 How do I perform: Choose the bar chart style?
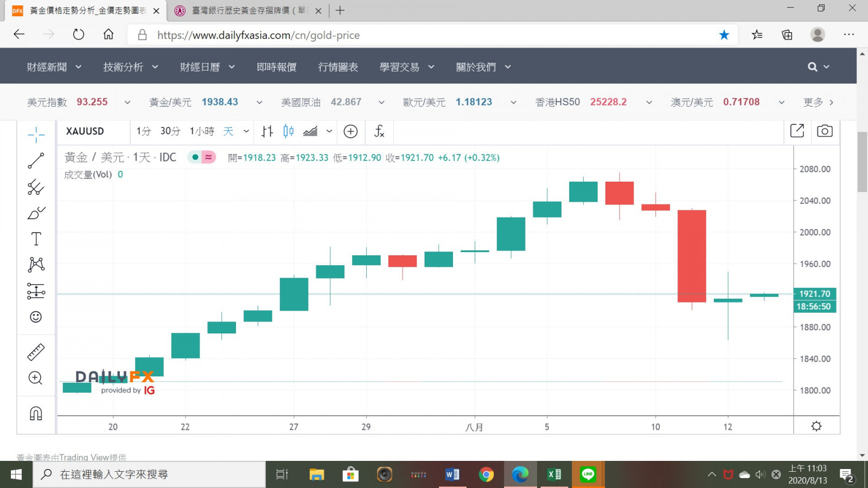click(x=267, y=131)
